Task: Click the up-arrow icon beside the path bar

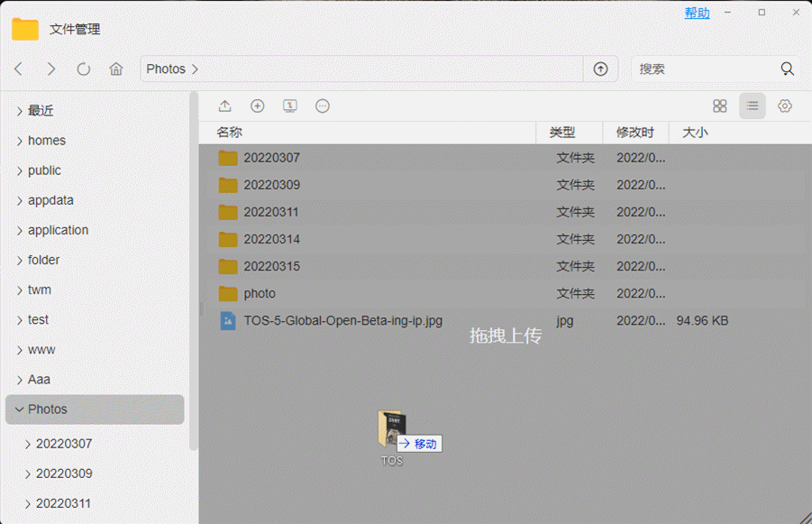Action: 600,69
